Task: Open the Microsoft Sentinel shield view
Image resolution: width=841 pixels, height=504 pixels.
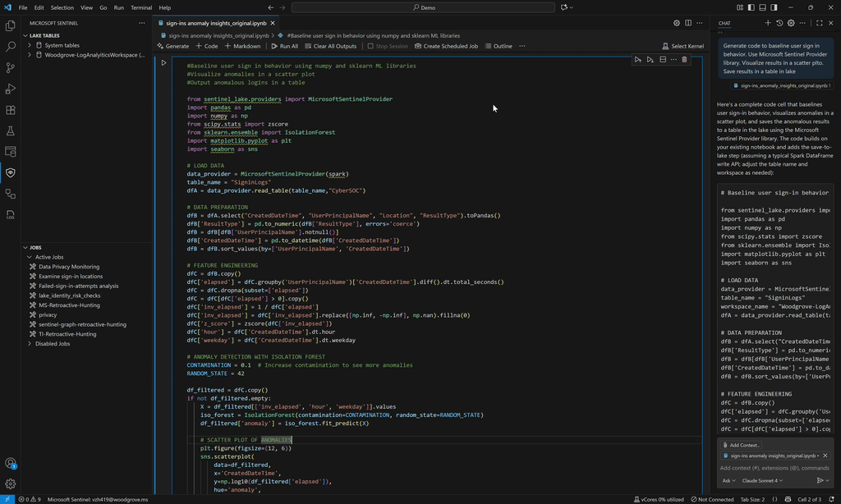Action: (x=11, y=172)
